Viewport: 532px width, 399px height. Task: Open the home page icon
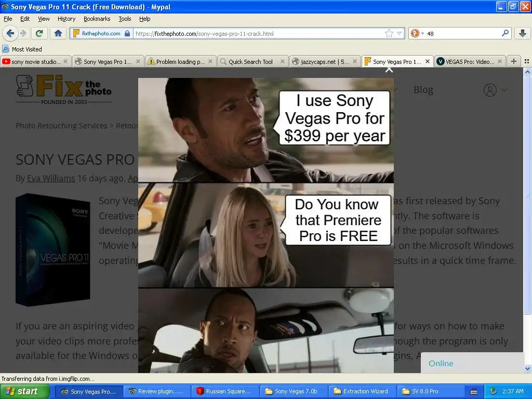pyautogui.click(x=58, y=33)
